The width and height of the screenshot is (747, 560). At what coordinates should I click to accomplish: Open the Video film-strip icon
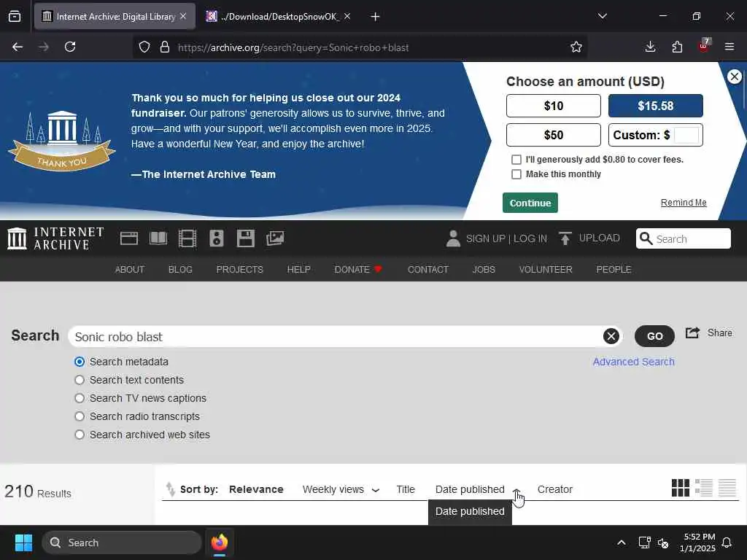pyautogui.click(x=187, y=238)
